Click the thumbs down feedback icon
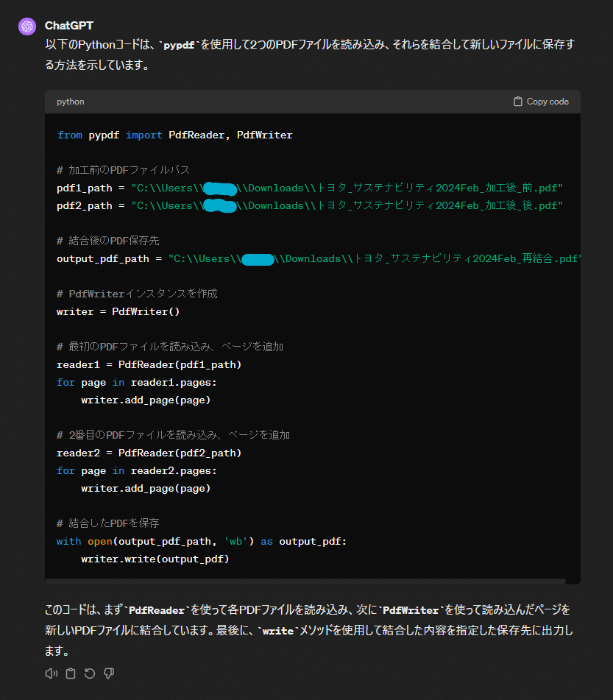 tap(109, 674)
